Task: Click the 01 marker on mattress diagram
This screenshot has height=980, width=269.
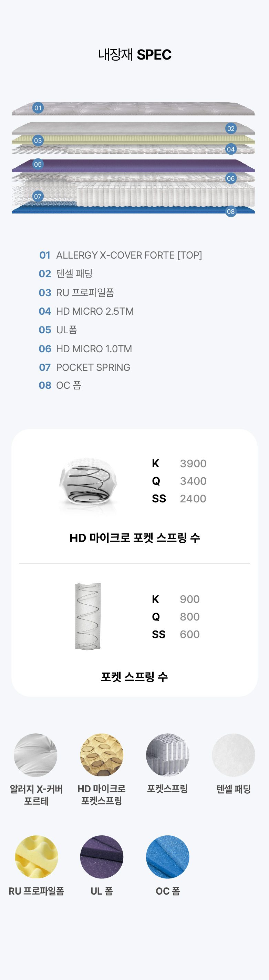Action: (38, 108)
